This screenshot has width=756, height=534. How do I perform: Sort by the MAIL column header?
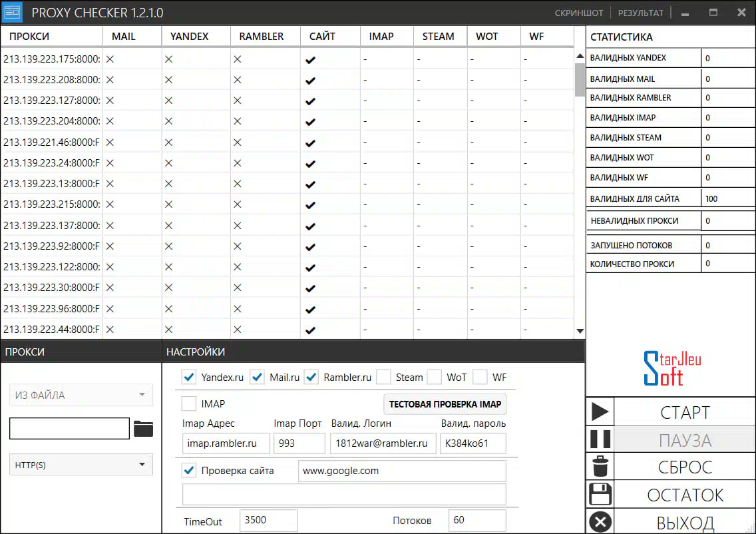[132, 36]
